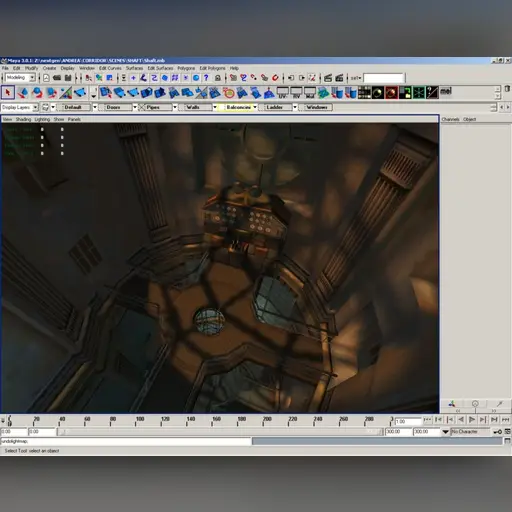
Task: Click frame 200 on the time slider
Action: point(263,421)
